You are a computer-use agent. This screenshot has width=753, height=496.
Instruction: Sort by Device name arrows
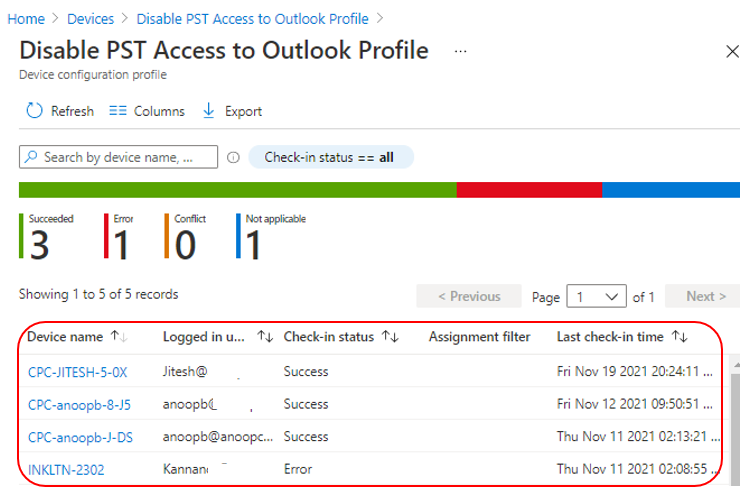pos(119,337)
